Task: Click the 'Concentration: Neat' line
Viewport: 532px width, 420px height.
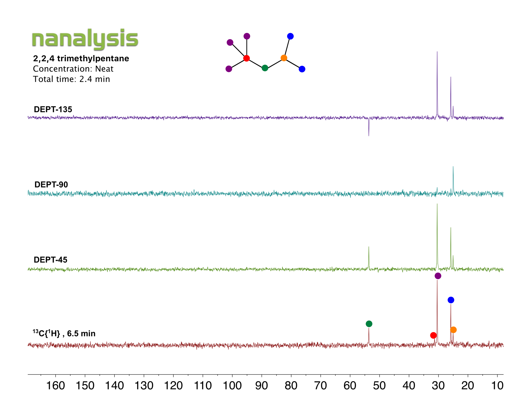Action: (73, 69)
